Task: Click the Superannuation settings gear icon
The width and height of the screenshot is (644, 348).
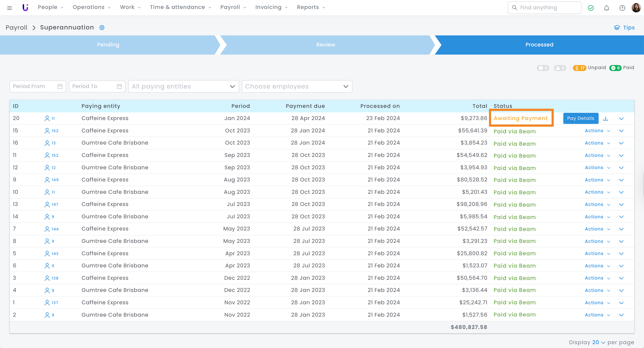Action: pyautogui.click(x=102, y=28)
